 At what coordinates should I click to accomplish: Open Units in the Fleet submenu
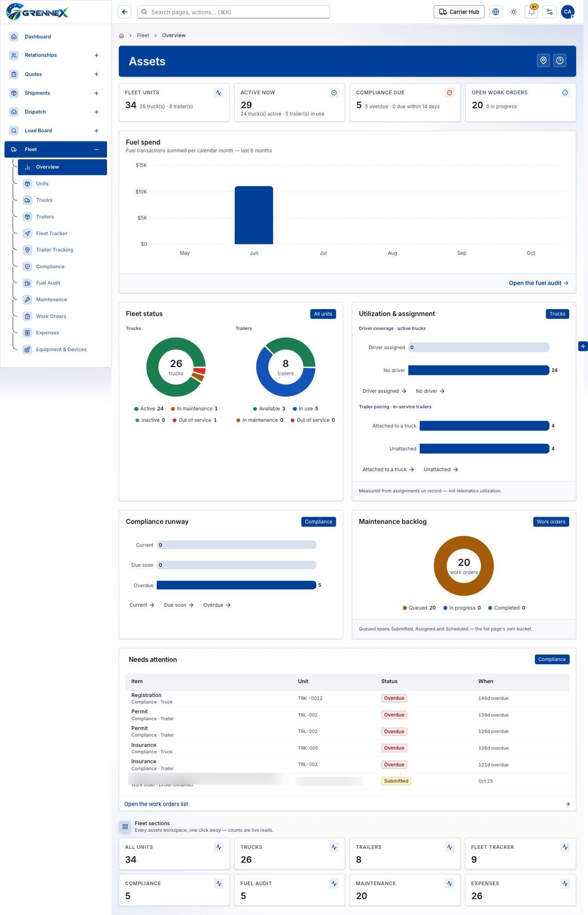click(62, 184)
